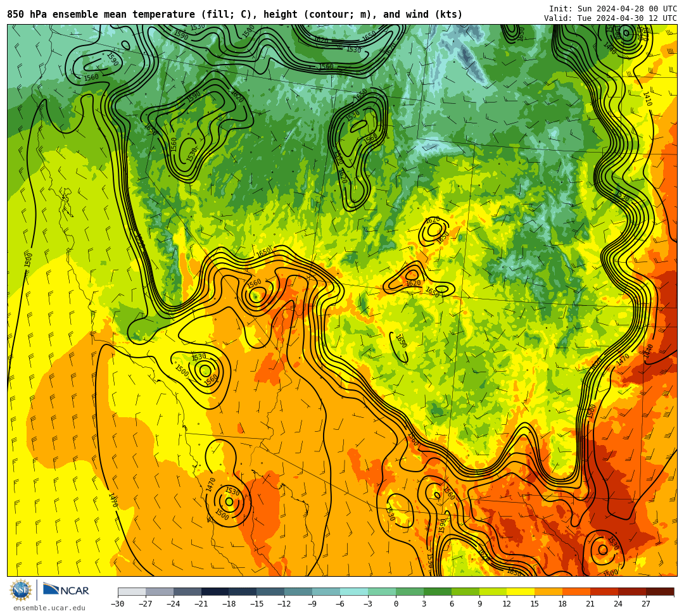The height and width of the screenshot is (616, 684).
Task: Click the colorbar swatch between -24 and -21
Action: [x=187, y=591]
